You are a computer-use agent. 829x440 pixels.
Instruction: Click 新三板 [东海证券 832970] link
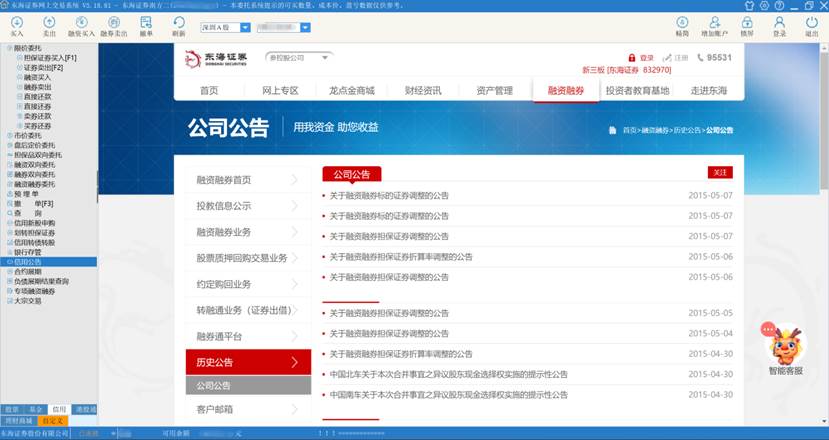pyautogui.click(x=627, y=70)
